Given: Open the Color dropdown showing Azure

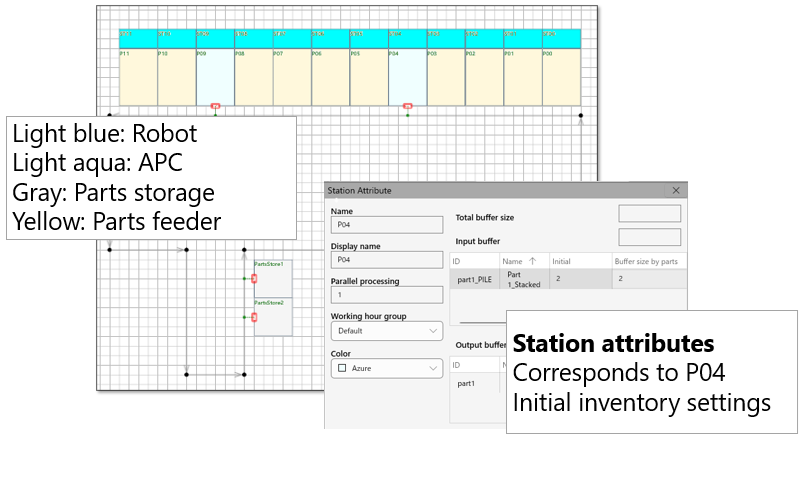Looking at the screenshot, I should (386, 369).
